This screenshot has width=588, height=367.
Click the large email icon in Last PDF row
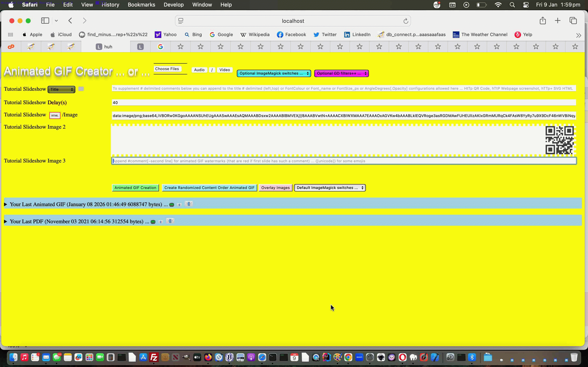(170, 221)
